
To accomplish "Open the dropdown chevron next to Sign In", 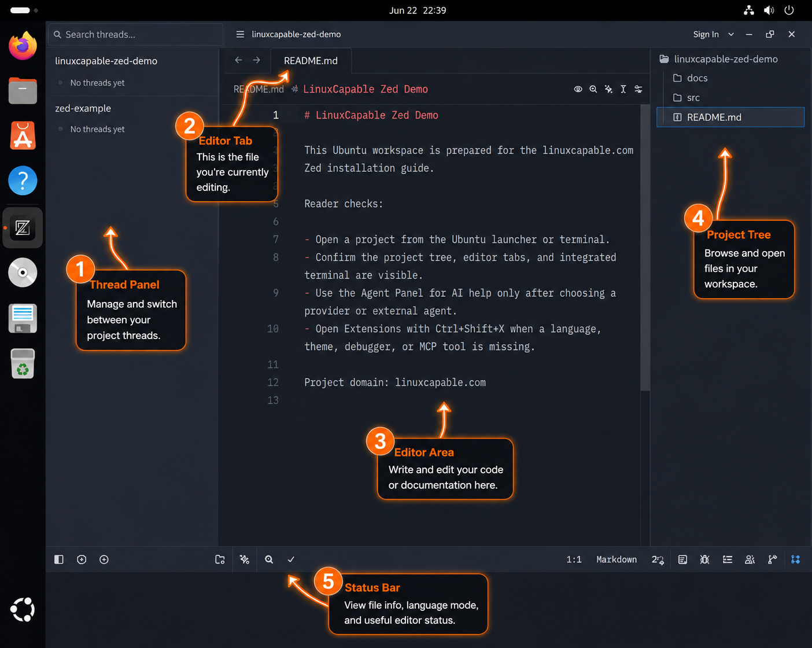I will pos(731,34).
